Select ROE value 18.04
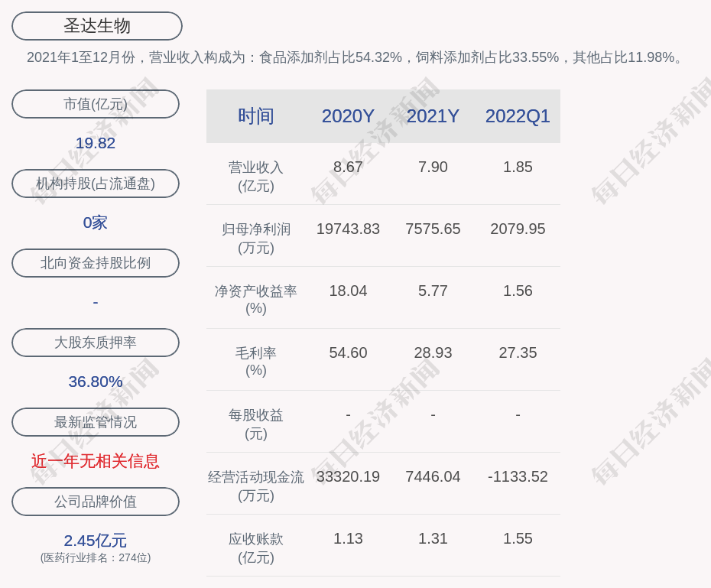The width and height of the screenshot is (711, 588). click(348, 291)
